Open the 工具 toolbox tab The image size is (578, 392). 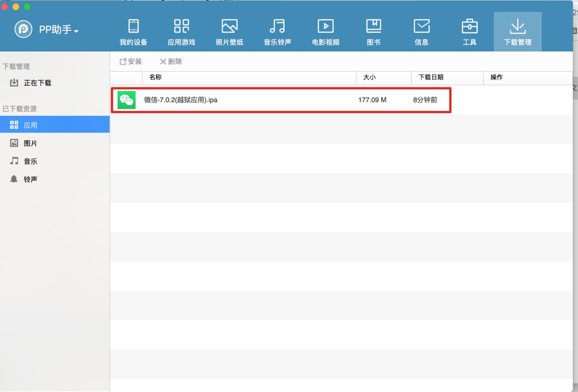pos(470,32)
